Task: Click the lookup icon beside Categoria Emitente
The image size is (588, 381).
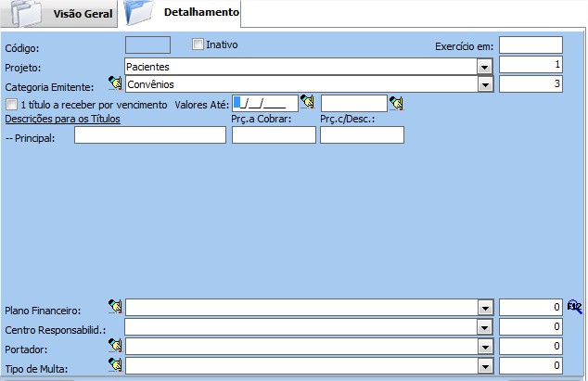Action: (x=115, y=83)
